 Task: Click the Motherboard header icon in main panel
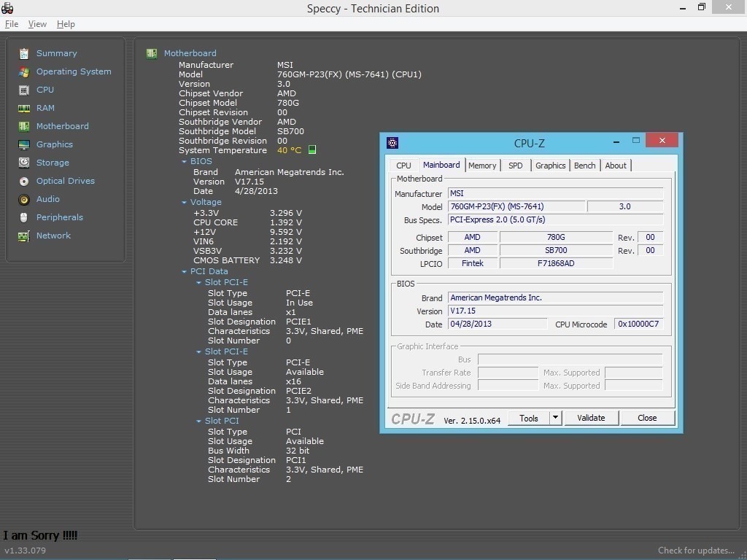pos(152,53)
